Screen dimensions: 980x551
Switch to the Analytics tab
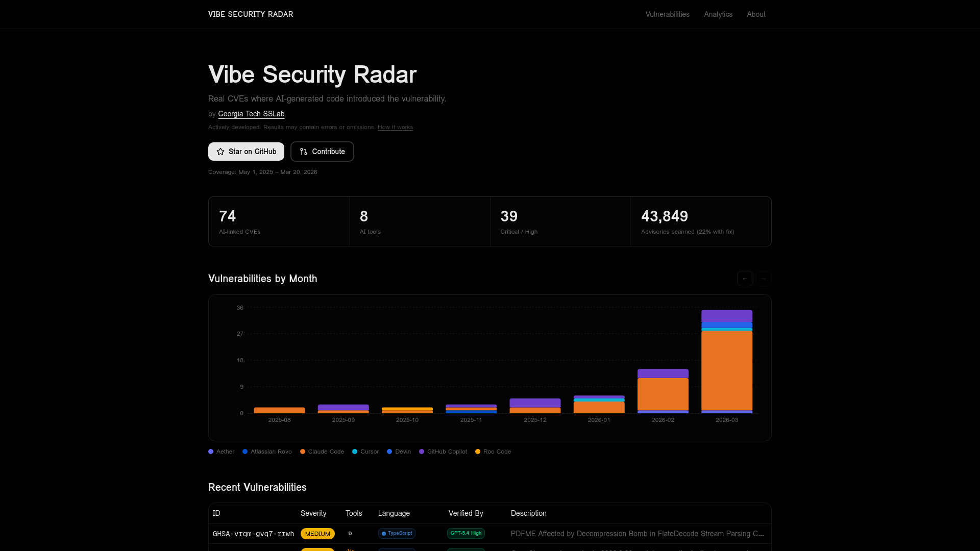(718, 14)
